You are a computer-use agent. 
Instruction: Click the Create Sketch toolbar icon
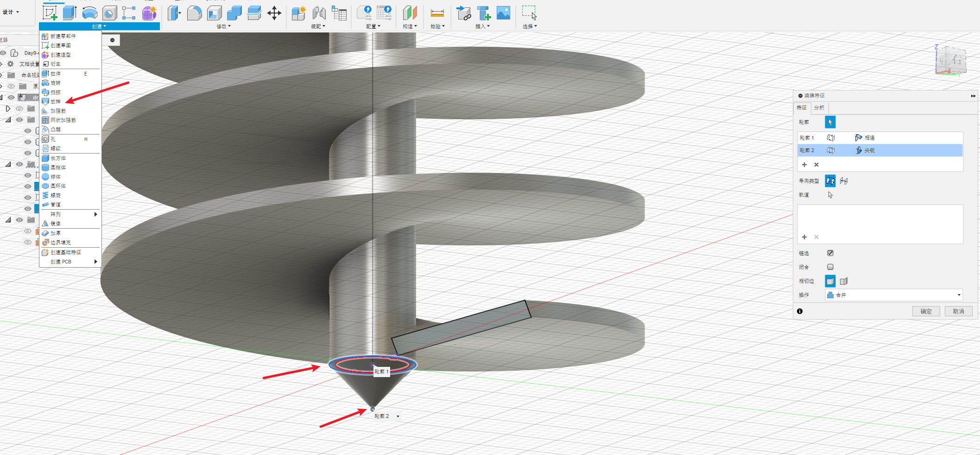coord(50,13)
